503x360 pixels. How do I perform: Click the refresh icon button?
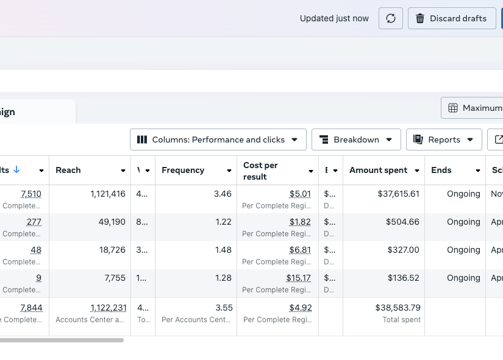[x=390, y=18]
